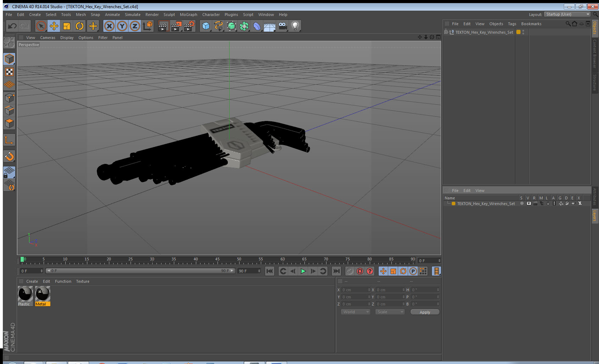Click frame 50 on timeline ruler
The height and width of the screenshot is (364, 599).
[239, 260]
